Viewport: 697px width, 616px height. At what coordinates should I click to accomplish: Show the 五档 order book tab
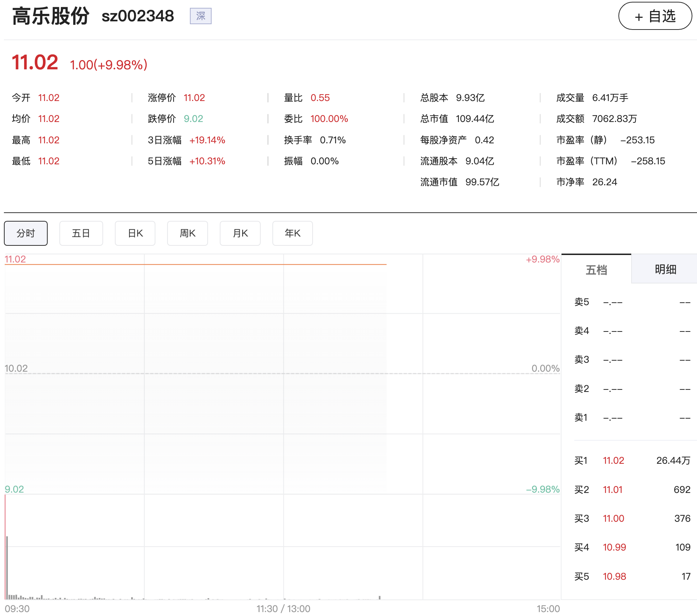coord(596,270)
